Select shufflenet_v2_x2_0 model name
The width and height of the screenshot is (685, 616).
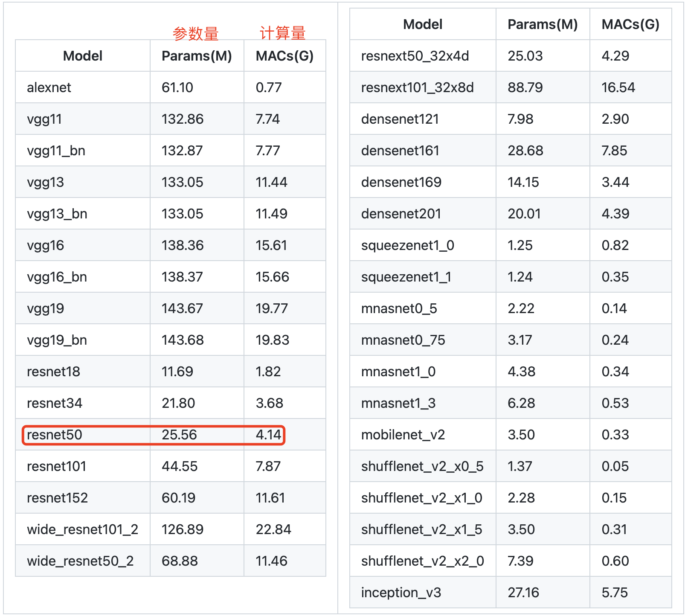(x=422, y=561)
